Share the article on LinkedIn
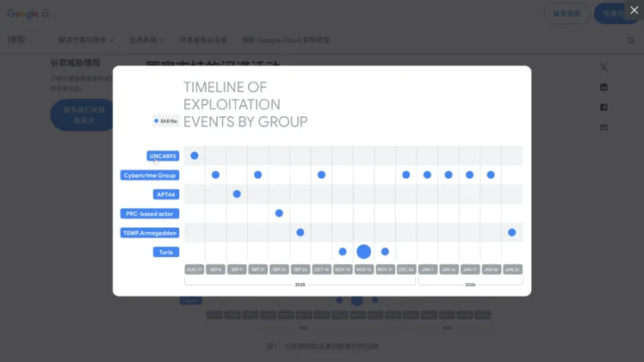This screenshot has width=644, height=362. [x=604, y=87]
